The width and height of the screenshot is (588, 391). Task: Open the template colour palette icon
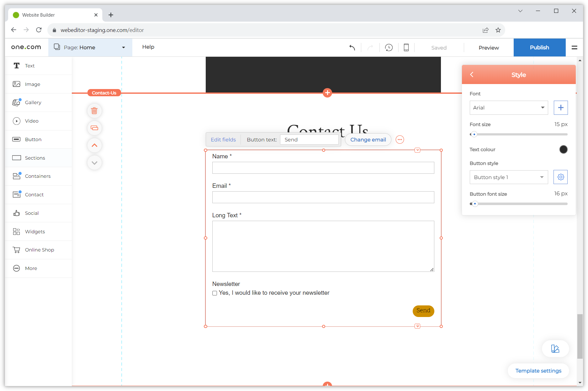coord(555,349)
